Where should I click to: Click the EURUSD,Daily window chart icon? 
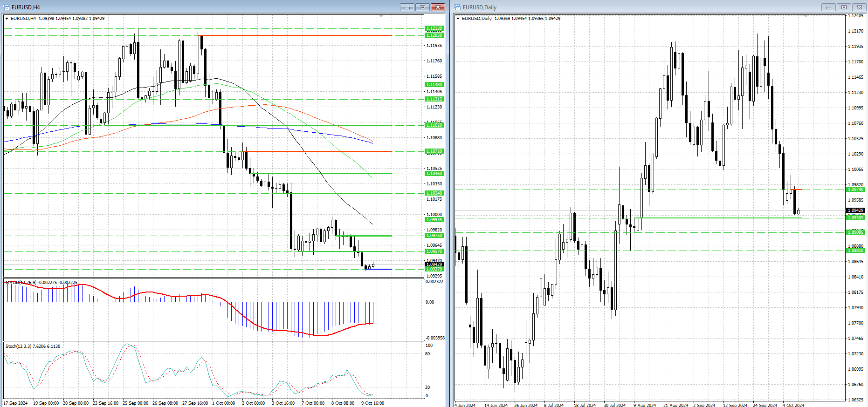(458, 7)
